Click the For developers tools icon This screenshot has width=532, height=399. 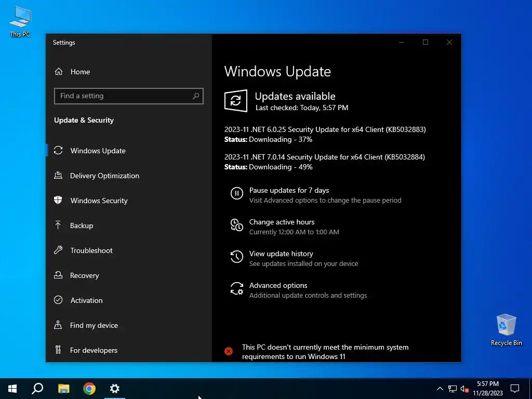[x=58, y=350]
